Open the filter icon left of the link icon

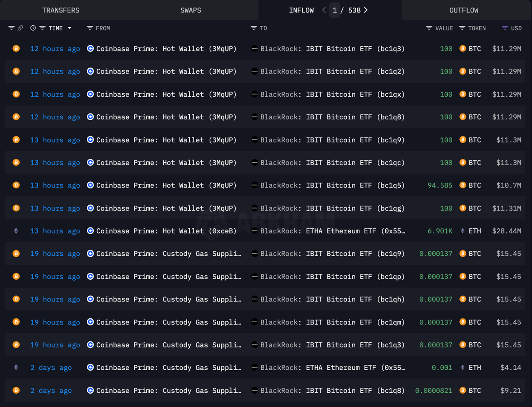(x=12, y=28)
